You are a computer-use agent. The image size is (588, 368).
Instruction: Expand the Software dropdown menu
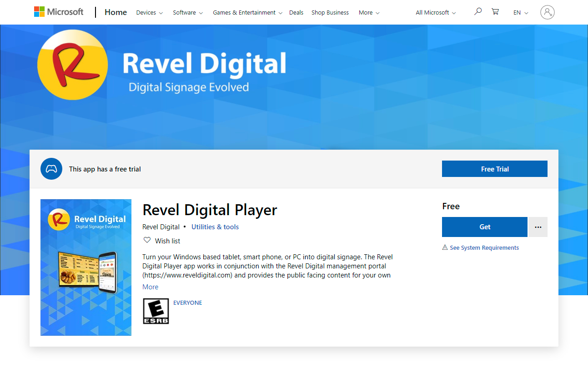point(188,13)
